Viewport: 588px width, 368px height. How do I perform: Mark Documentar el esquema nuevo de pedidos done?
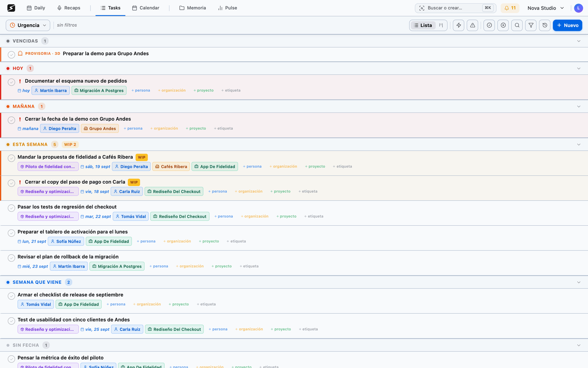tap(11, 82)
